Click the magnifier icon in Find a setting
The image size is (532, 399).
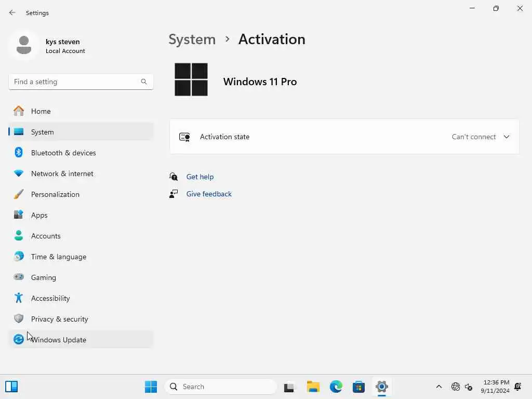(x=144, y=82)
